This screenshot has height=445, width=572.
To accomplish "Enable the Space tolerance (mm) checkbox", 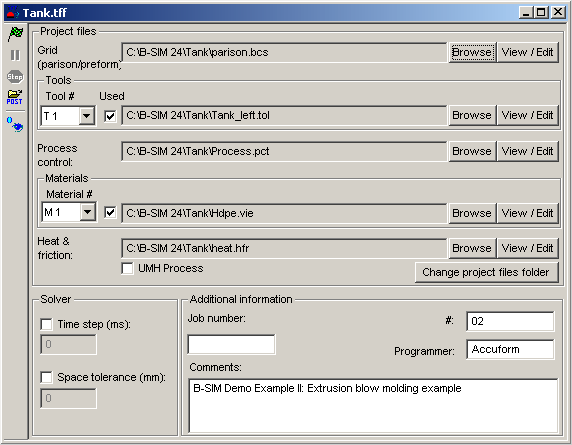I will point(46,377).
